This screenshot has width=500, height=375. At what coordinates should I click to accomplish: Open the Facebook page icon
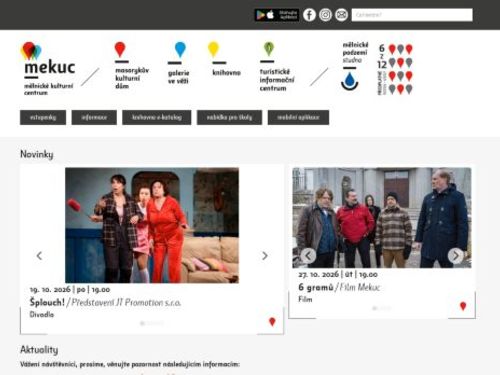(309, 15)
